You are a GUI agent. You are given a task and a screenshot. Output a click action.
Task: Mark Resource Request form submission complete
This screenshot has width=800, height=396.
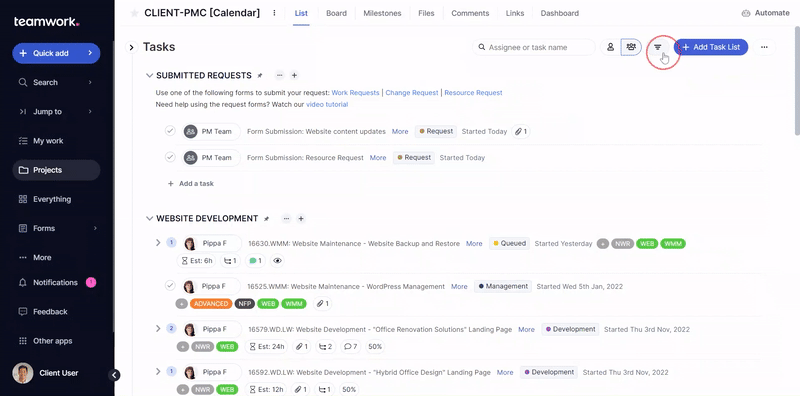pyautogui.click(x=170, y=157)
